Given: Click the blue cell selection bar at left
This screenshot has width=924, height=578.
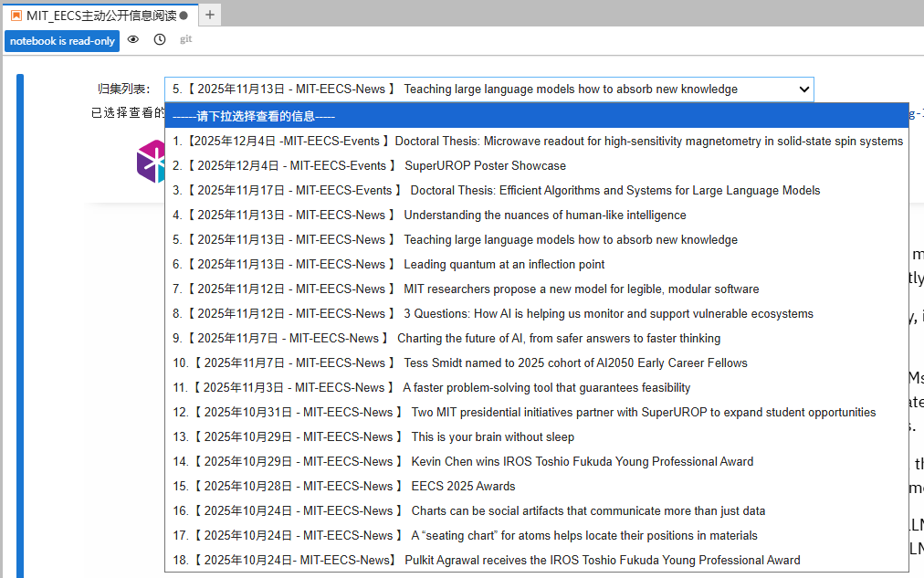Looking at the screenshot, I should tap(20, 326).
